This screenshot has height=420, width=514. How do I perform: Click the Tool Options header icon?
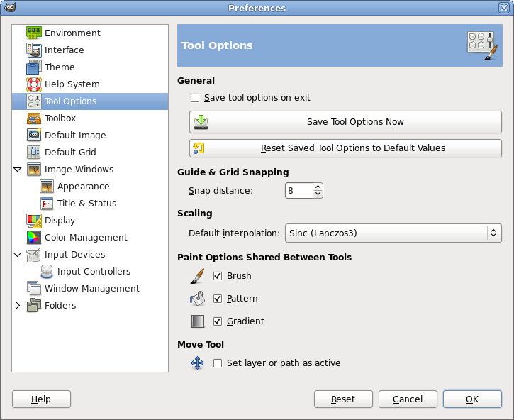coord(483,46)
